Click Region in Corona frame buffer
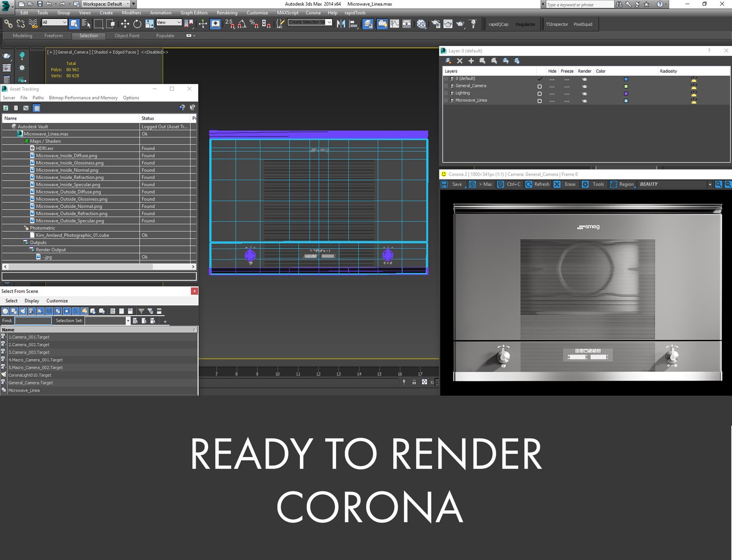Screen dimensions: 732x560 tap(621, 184)
